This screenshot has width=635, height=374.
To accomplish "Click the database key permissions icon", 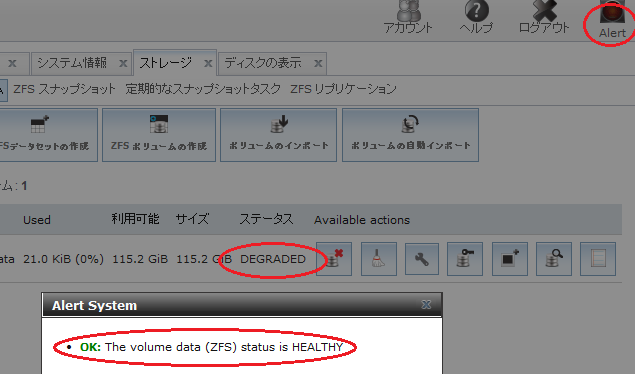I will click(x=465, y=259).
